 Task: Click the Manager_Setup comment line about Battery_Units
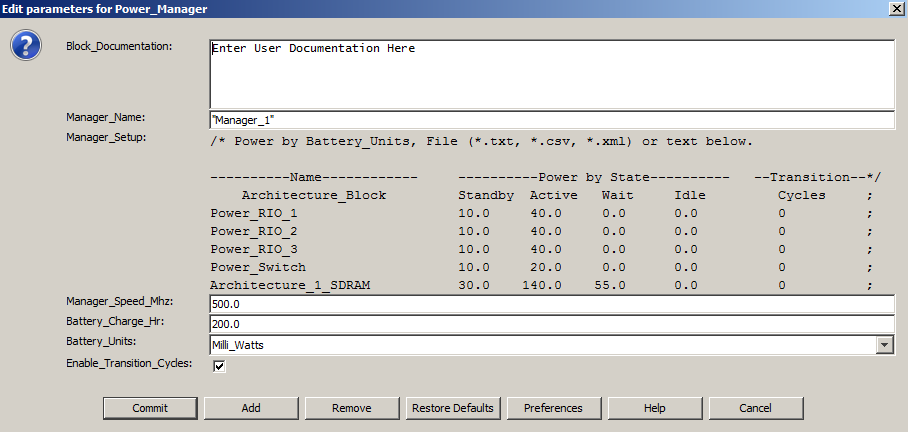[x=482, y=141]
